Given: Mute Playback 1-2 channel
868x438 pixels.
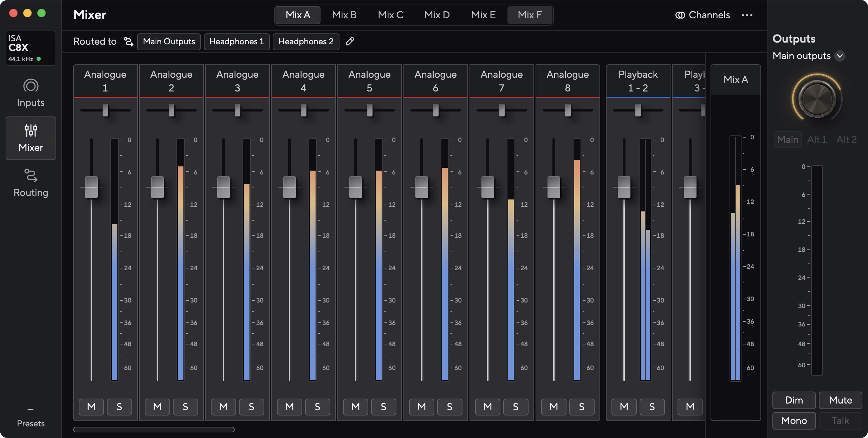Looking at the screenshot, I should click(x=624, y=407).
